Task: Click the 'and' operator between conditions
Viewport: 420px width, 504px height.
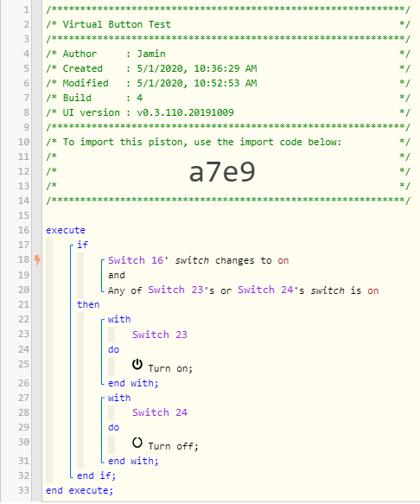Action: point(117,275)
